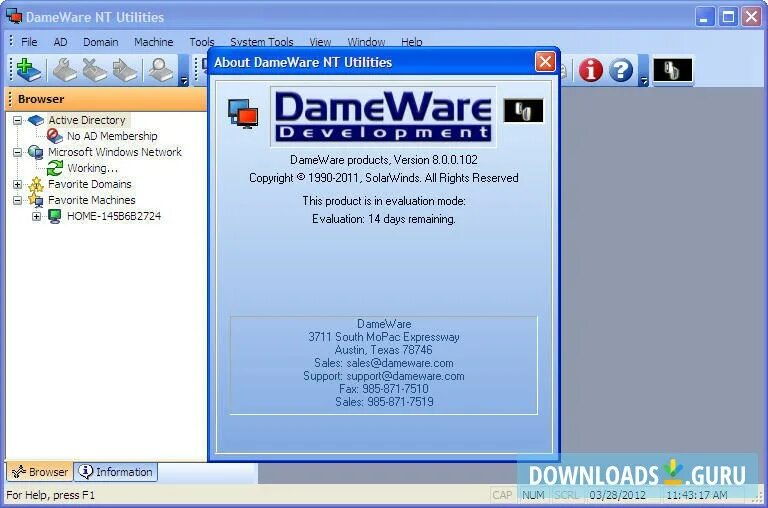Click the two-monitor icon in About dialog

pos(243,113)
